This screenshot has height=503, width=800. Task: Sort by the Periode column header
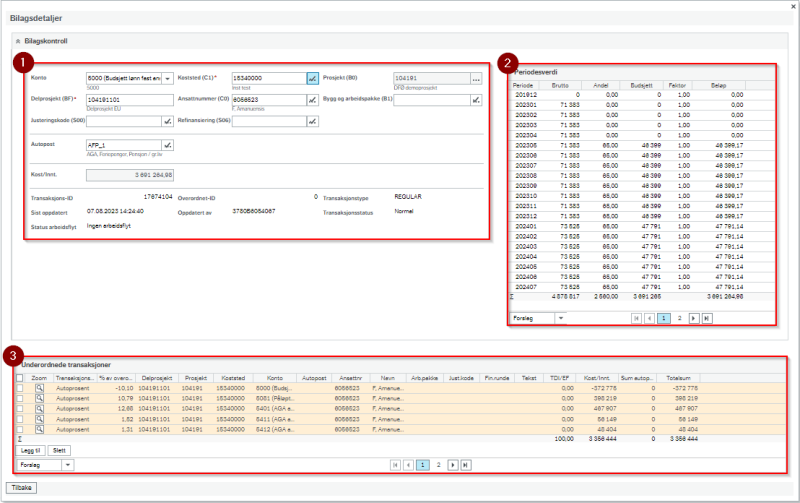(x=523, y=86)
